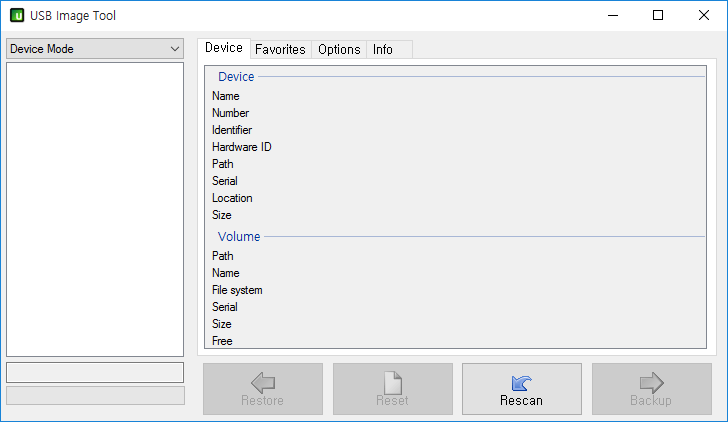Click the progress bar at bottom left
The height and width of the screenshot is (422, 728).
[95, 395]
